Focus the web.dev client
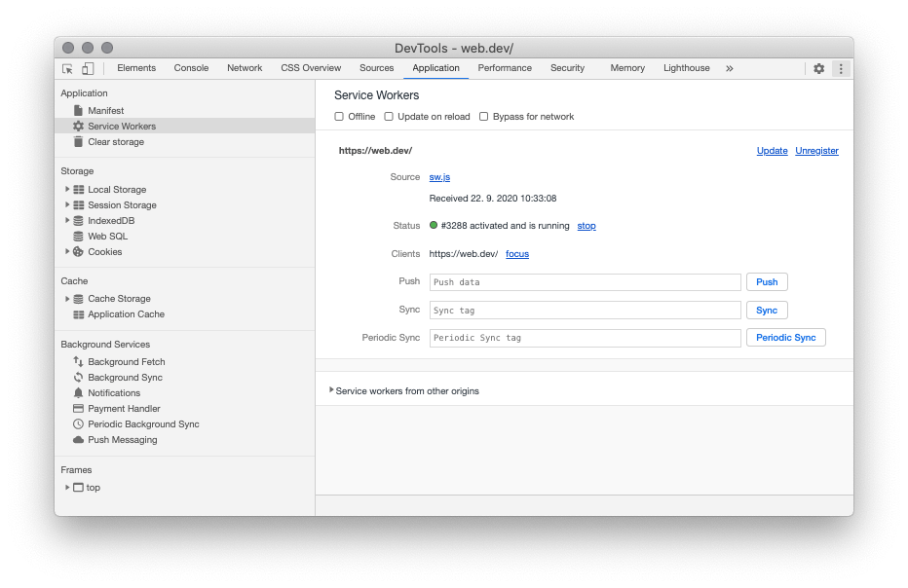The width and height of the screenshot is (908, 588). point(517,253)
